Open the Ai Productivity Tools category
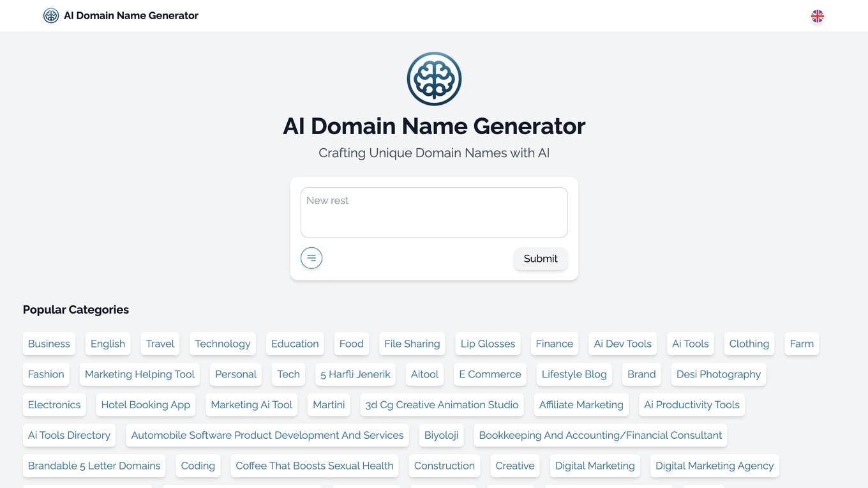The height and width of the screenshot is (488, 868). tap(692, 405)
